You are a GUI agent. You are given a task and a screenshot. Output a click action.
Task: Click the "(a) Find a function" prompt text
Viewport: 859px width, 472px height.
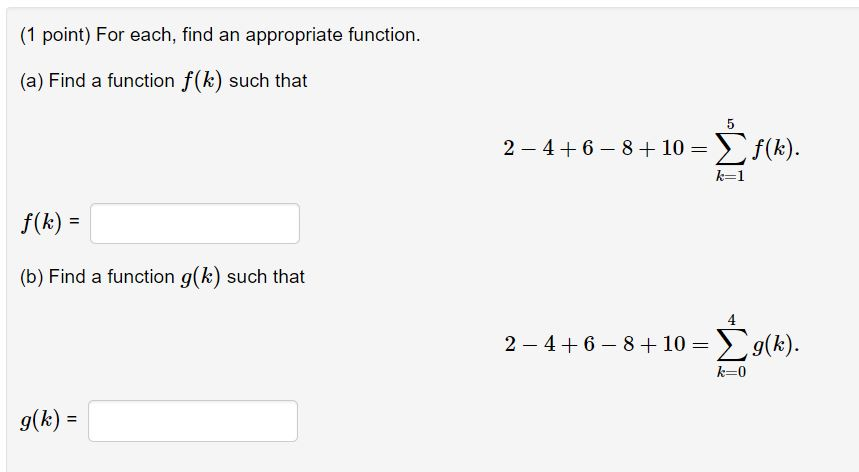pos(98,81)
